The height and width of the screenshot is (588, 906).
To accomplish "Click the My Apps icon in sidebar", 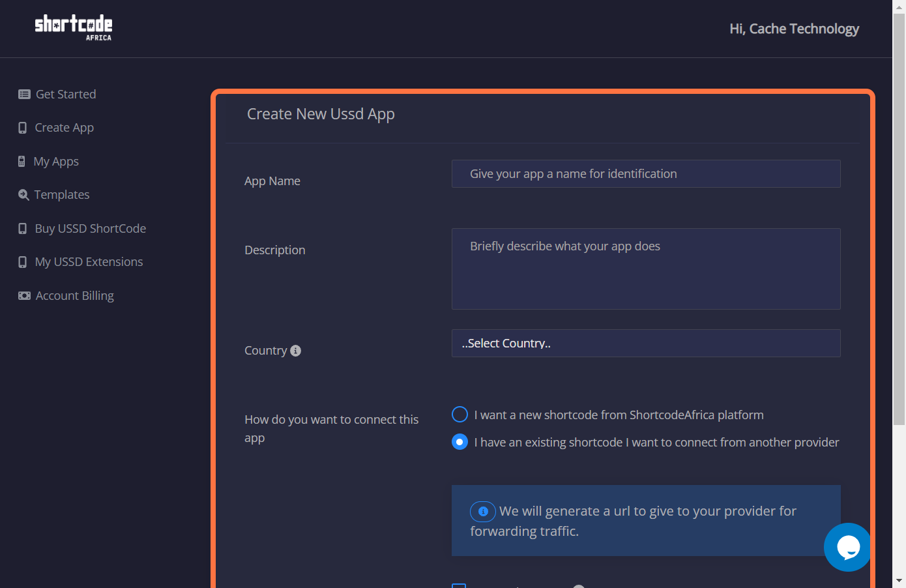I will pos(22,162).
